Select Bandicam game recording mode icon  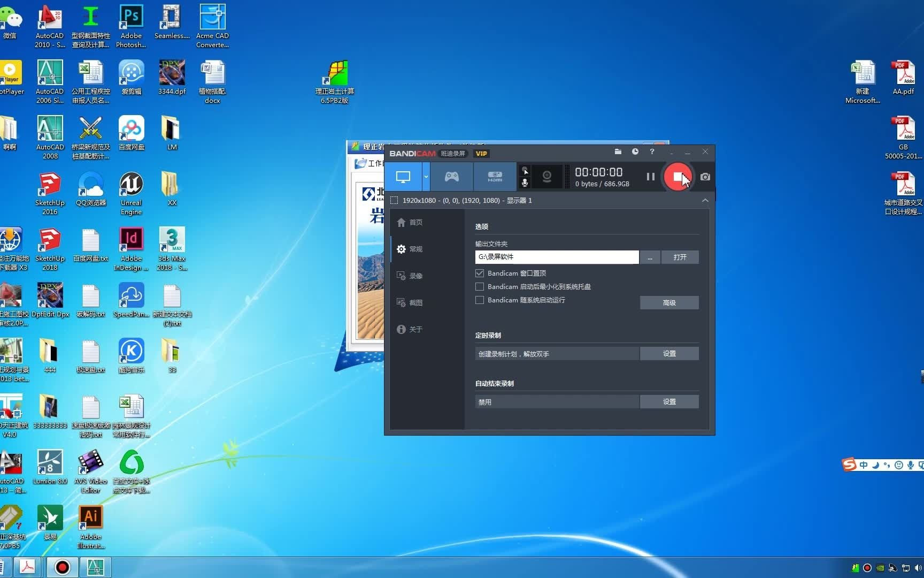(x=452, y=177)
